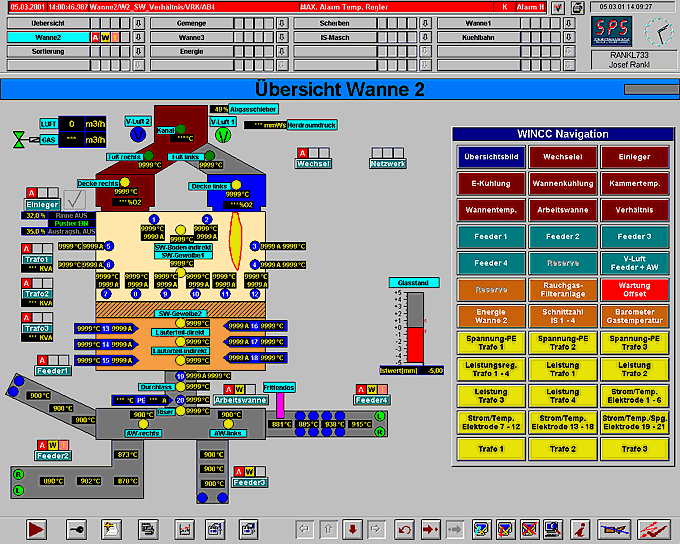Screen dimensions: 680x544
Task: Click the LUFT flow value field
Action: coord(72,124)
